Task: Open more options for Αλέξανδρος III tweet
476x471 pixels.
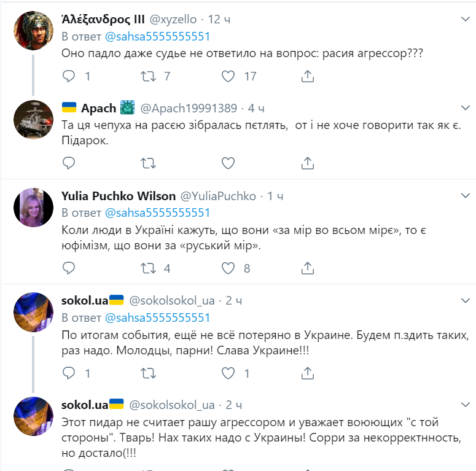Action: pos(465,20)
